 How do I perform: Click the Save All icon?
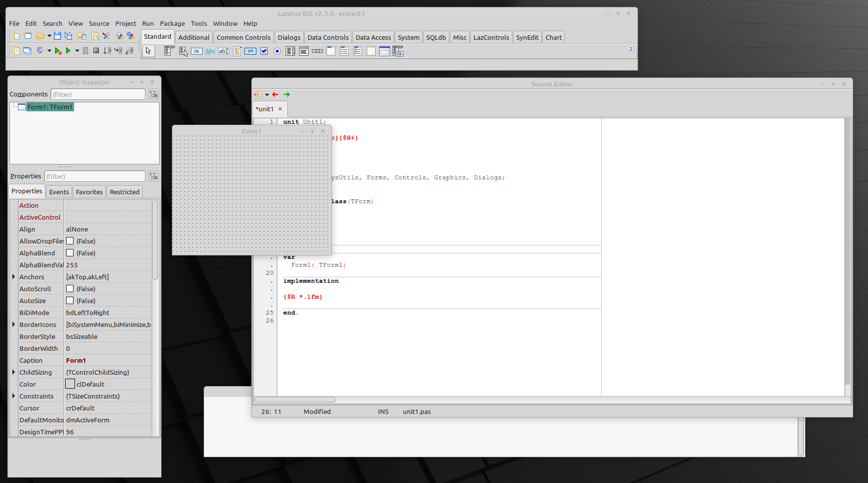click(x=68, y=36)
